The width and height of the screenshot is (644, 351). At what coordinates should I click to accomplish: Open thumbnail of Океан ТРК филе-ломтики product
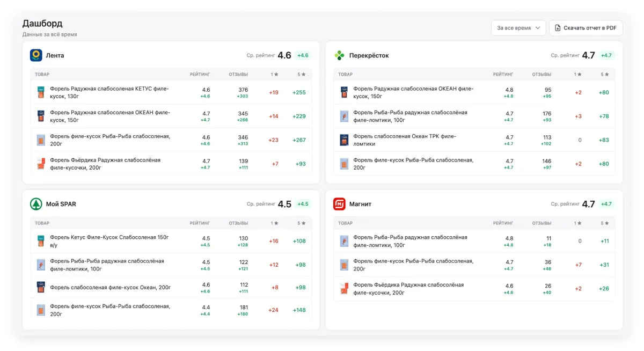click(x=344, y=140)
